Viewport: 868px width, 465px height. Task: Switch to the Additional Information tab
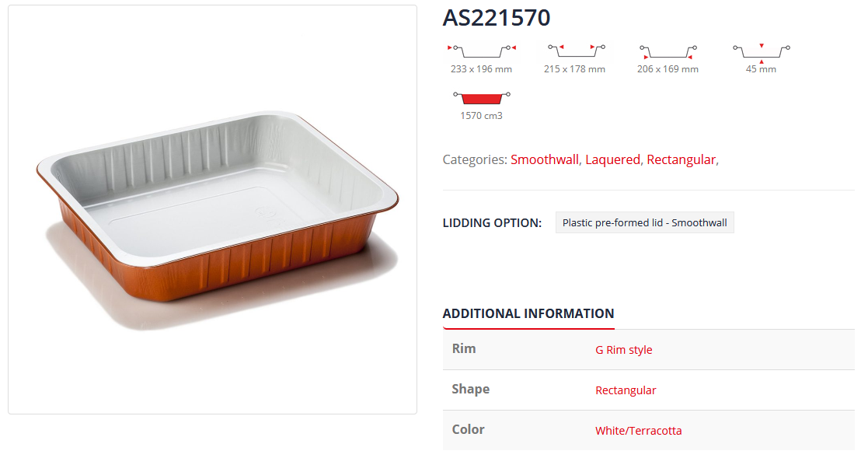coord(528,314)
